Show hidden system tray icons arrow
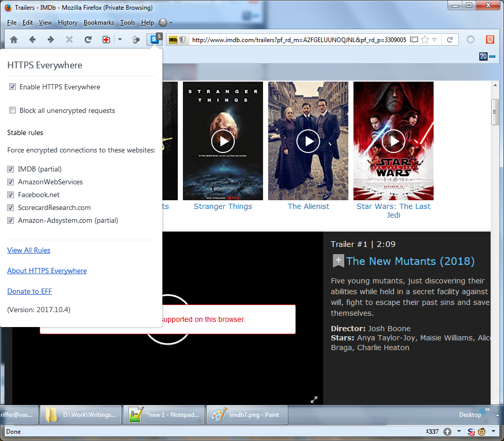 [497, 415]
